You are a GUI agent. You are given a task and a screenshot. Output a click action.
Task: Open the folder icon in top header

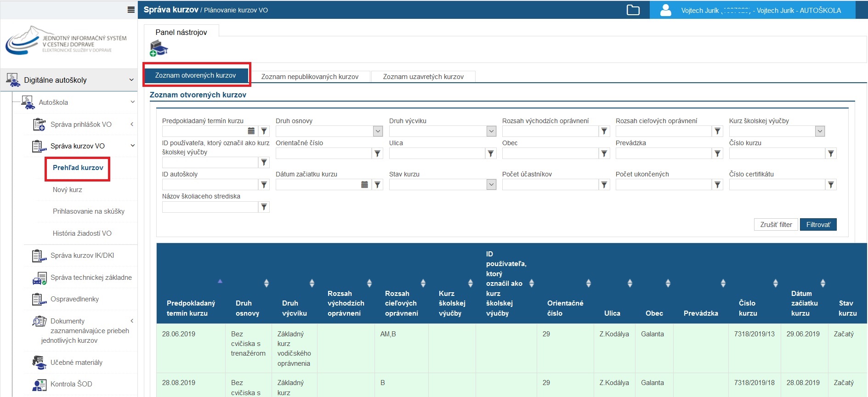[633, 10]
